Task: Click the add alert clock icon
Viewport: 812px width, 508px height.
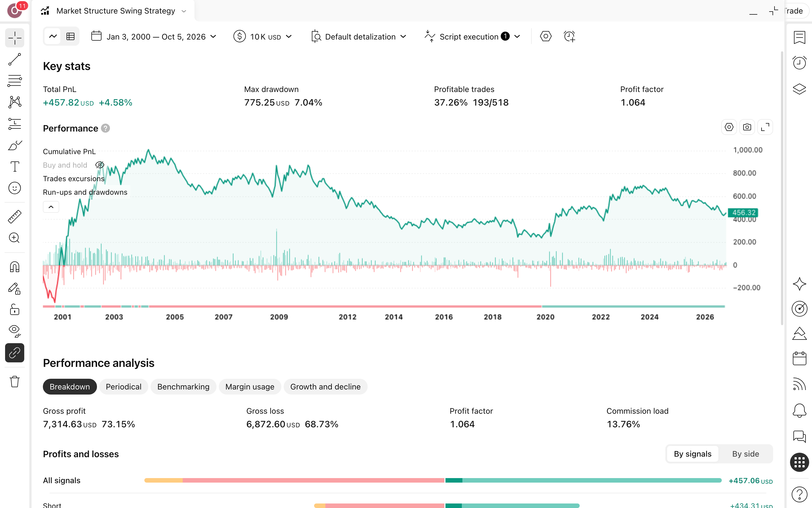Action: pos(570,36)
